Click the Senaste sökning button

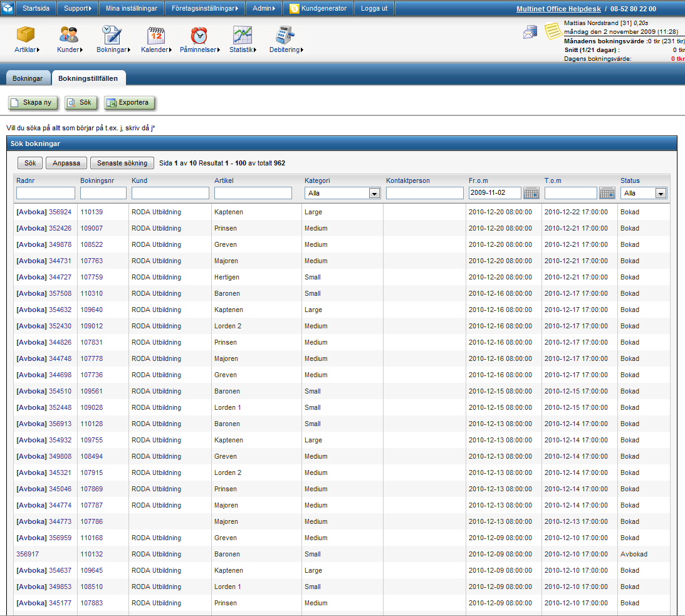tap(122, 163)
